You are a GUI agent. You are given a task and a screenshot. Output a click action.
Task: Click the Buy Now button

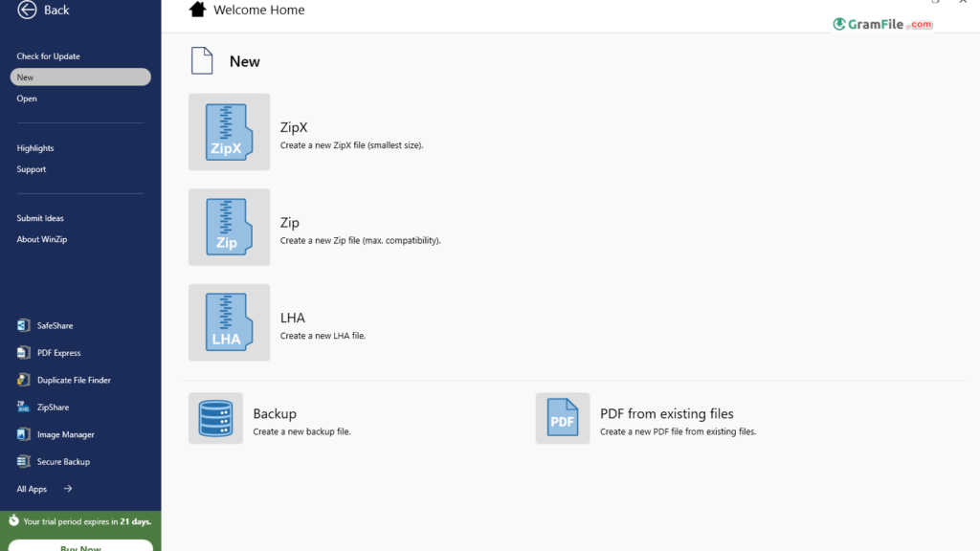tap(80, 545)
